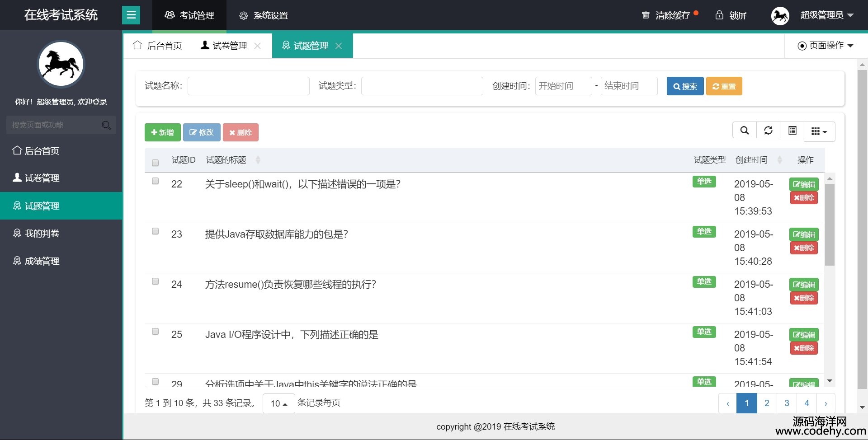This screenshot has width=868, height=440.
Task: Edit question 22 with 编辑 button
Action: (804, 184)
